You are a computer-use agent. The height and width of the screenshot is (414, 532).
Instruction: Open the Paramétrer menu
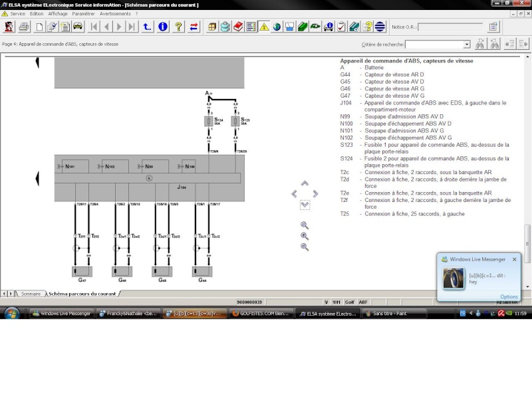[83, 14]
